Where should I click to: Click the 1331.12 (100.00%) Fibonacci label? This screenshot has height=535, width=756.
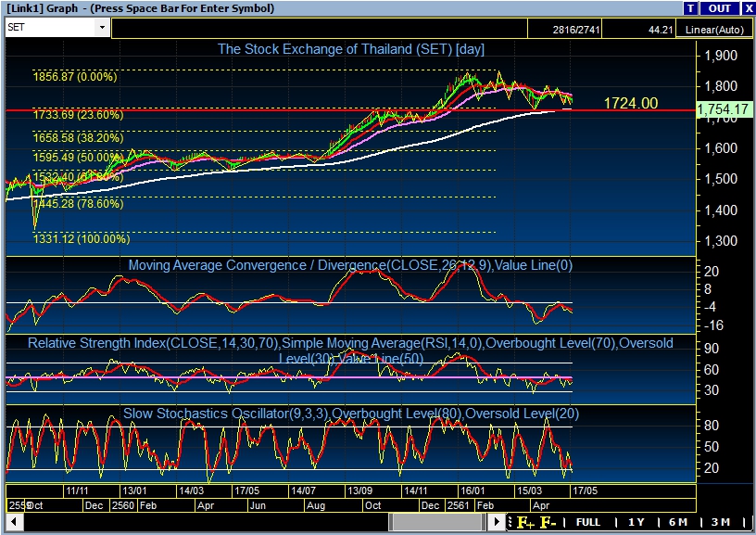click(81, 239)
